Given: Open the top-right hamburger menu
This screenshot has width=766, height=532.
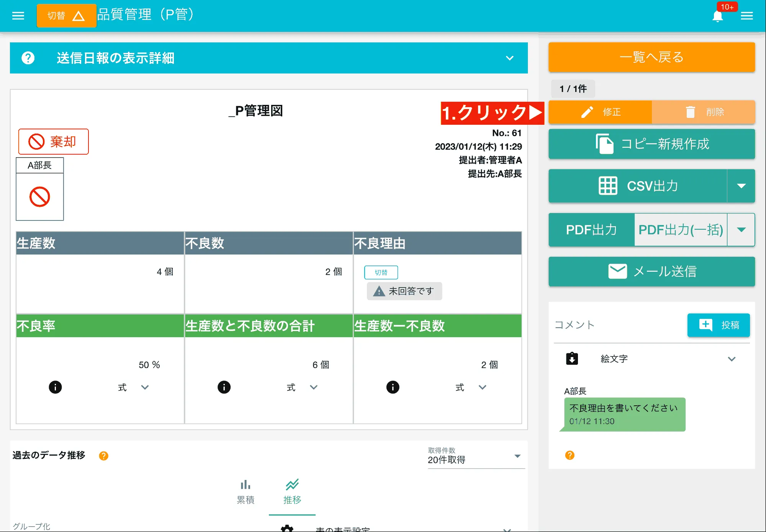Looking at the screenshot, I should pyautogui.click(x=747, y=15).
